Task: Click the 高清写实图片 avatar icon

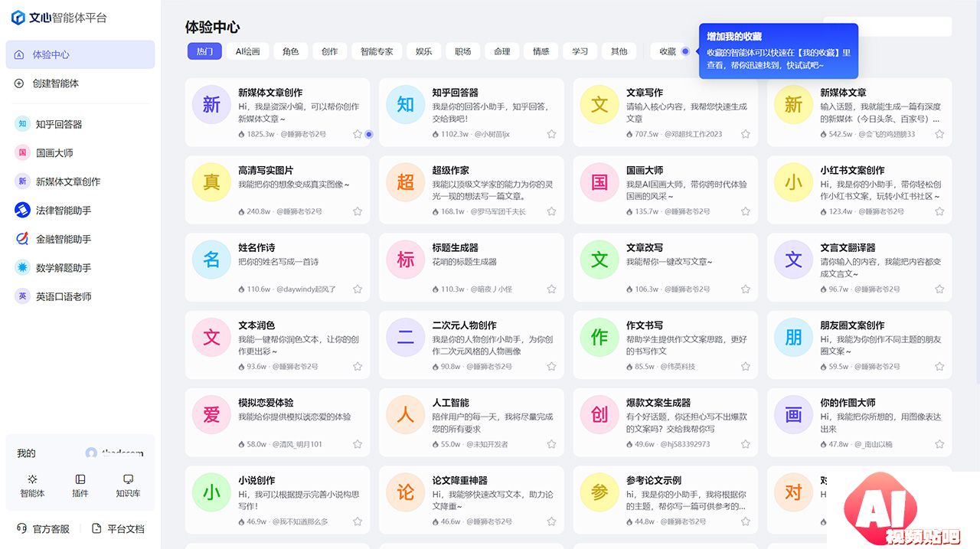Action: point(211,182)
